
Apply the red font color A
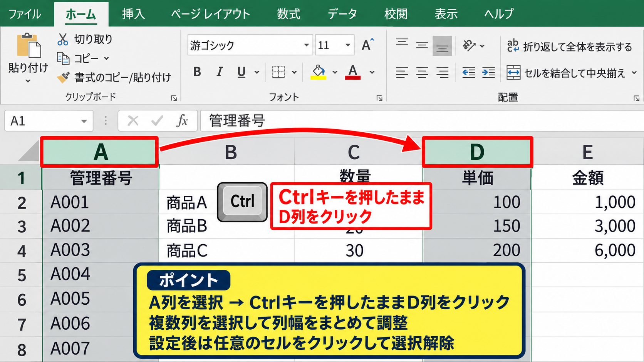coord(353,72)
